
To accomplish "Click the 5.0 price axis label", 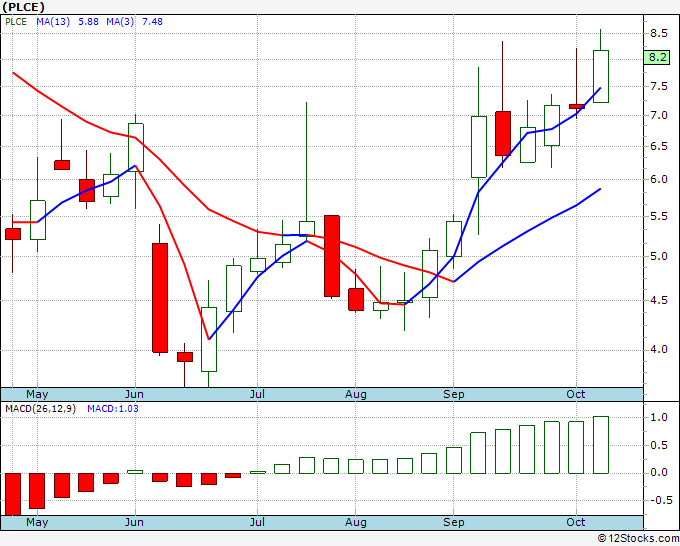I will [658, 256].
